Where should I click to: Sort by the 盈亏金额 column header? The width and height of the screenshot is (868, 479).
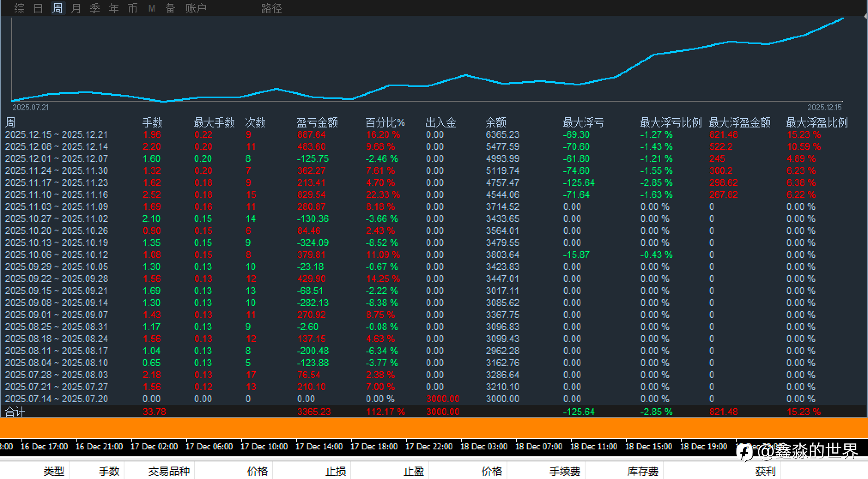point(317,123)
